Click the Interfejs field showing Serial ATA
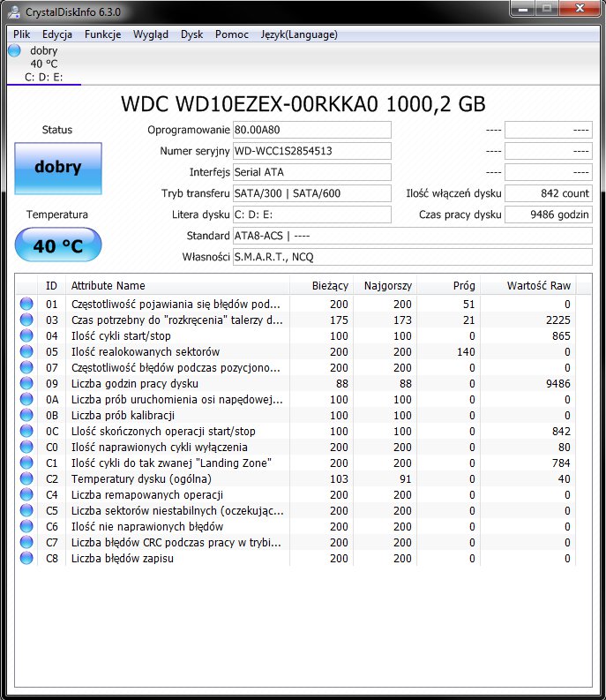 tap(312, 172)
